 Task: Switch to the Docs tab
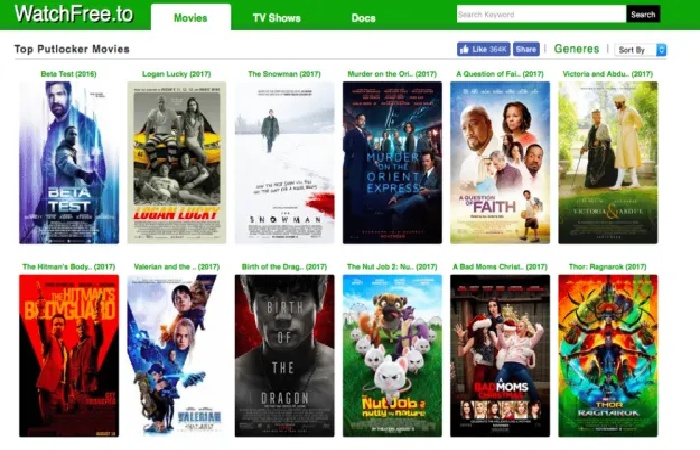pyautogui.click(x=363, y=18)
